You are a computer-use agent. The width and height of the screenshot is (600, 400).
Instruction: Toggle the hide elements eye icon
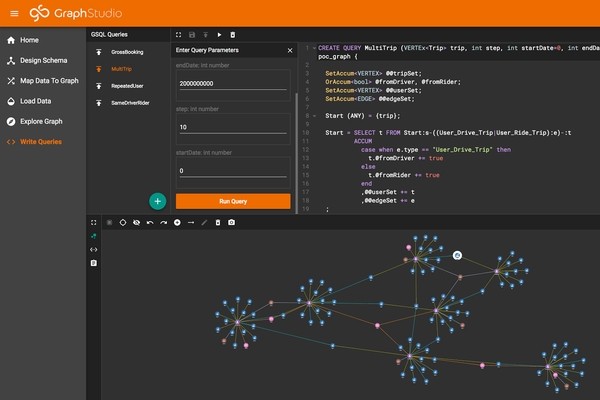click(x=136, y=222)
